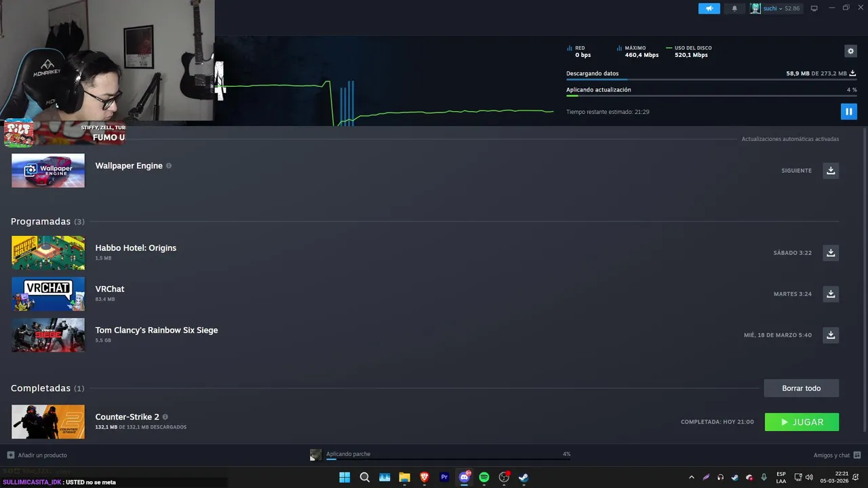Click the microphone tray icon
Image resolution: width=868 pixels, height=488 pixels.
click(764, 477)
